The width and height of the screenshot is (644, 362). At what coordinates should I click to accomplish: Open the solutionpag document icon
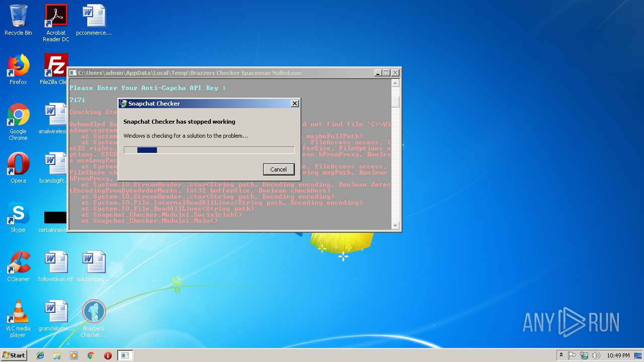click(94, 266)
